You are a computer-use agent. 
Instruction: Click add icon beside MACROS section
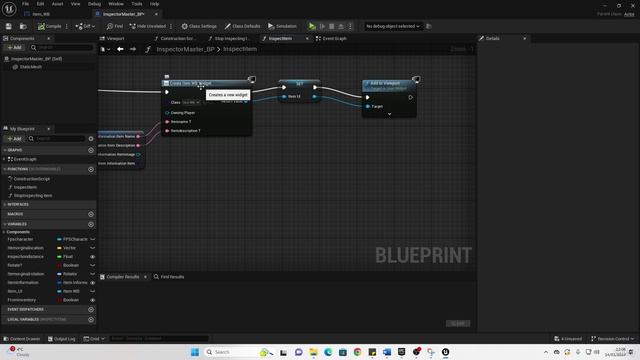pyautogui.click(x=91, y=214)
